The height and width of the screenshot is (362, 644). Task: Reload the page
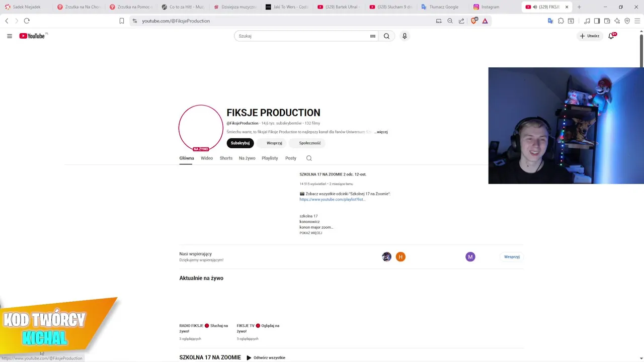[x=27, y=21]
